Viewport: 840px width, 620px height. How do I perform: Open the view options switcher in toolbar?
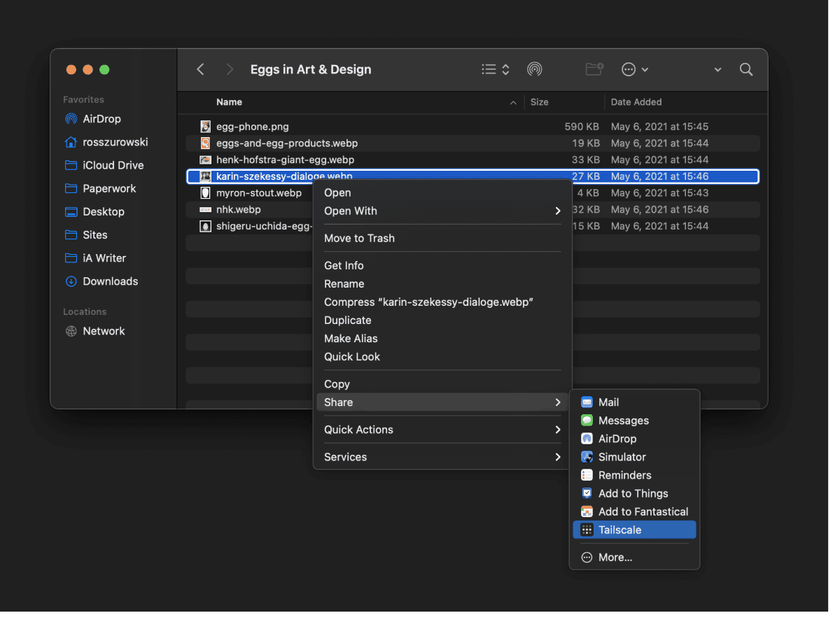(x=493, y=69)
